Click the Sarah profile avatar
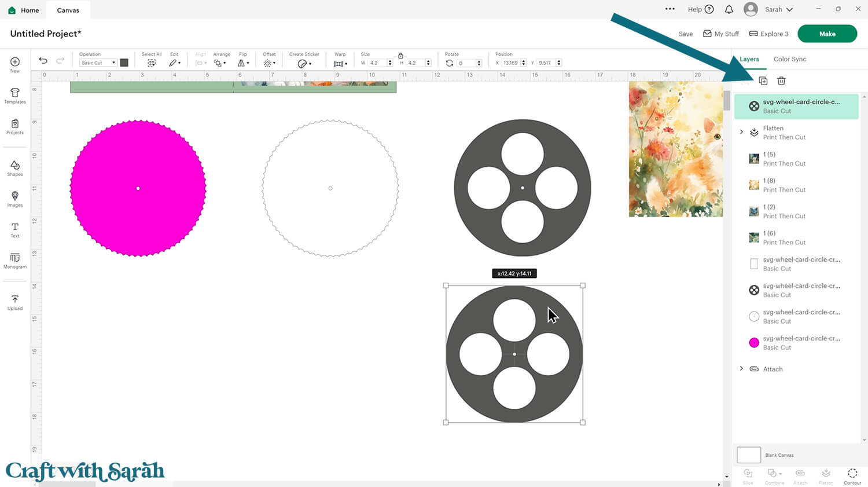The height and width of the screenshot is (487, 868). (x=751, y=9)
